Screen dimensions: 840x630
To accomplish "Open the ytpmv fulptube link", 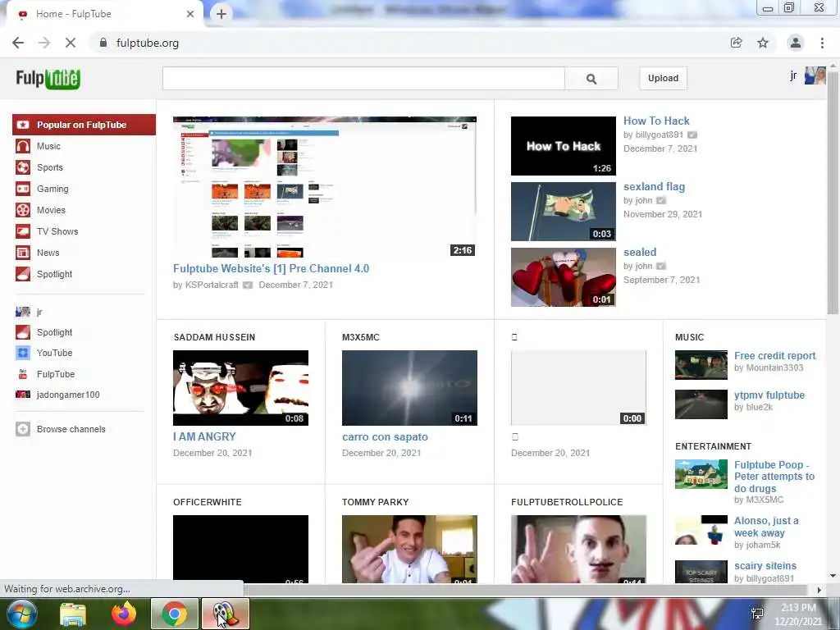I will tap(769, 395).
